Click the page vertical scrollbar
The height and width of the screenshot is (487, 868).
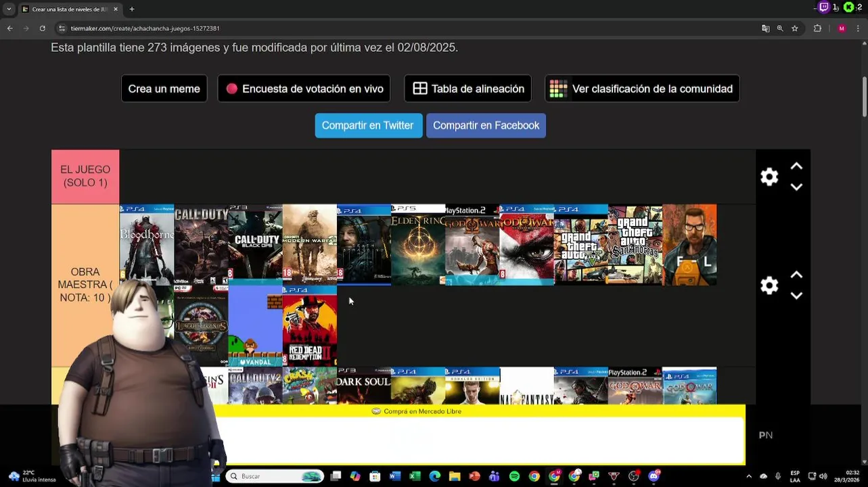pos(865,97)
